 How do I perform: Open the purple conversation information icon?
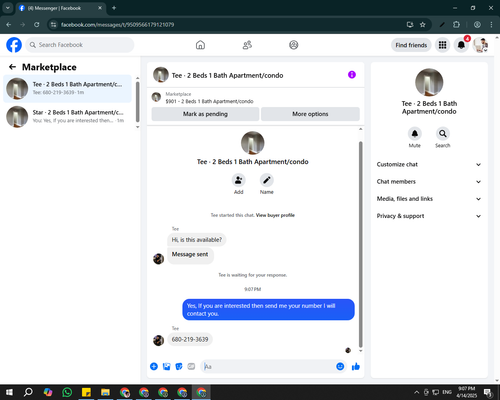point(352,75)
